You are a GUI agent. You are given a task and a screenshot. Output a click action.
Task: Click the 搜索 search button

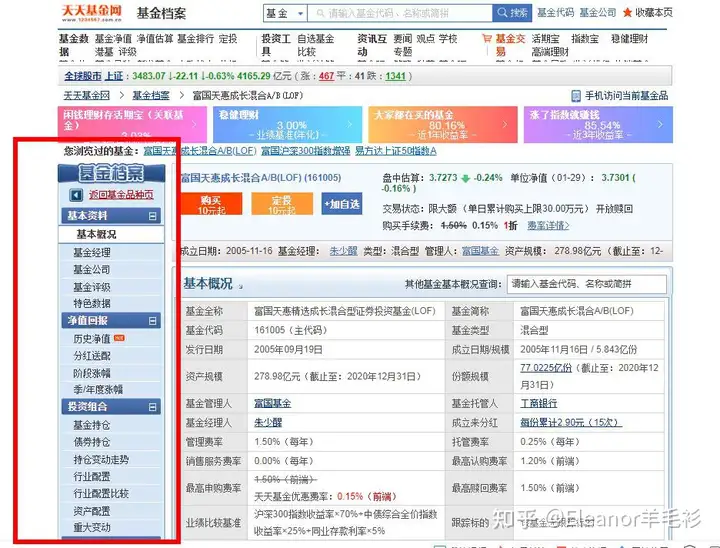click(512, 13)
